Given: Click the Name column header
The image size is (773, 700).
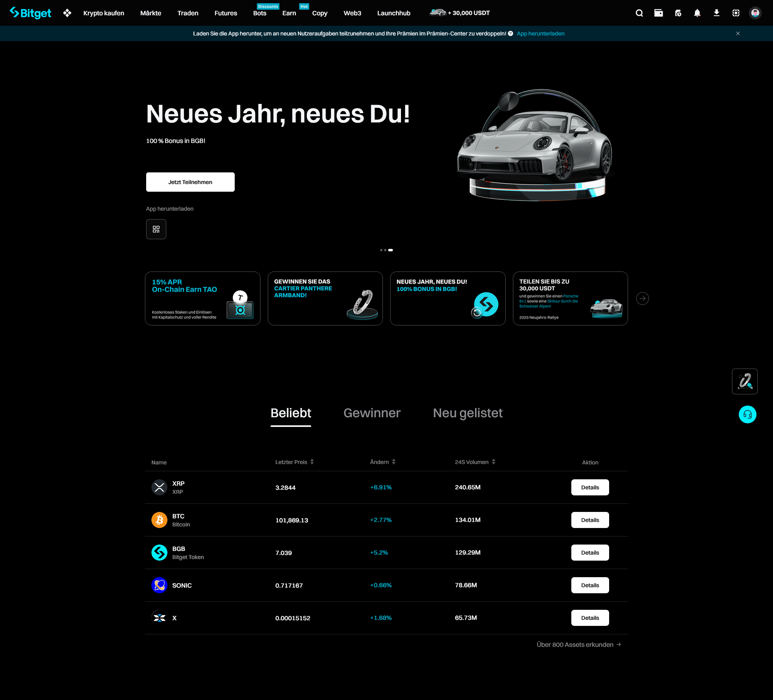Looking at the screenshot, I should pyautogui.click(x=159, y=462).
